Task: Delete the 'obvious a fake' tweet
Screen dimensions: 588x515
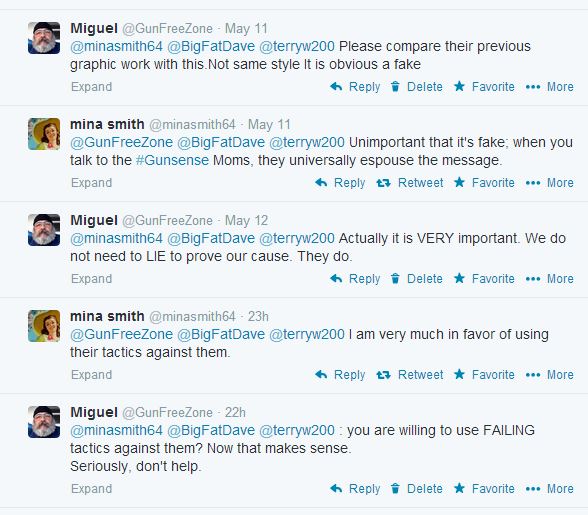Action: 416,87
